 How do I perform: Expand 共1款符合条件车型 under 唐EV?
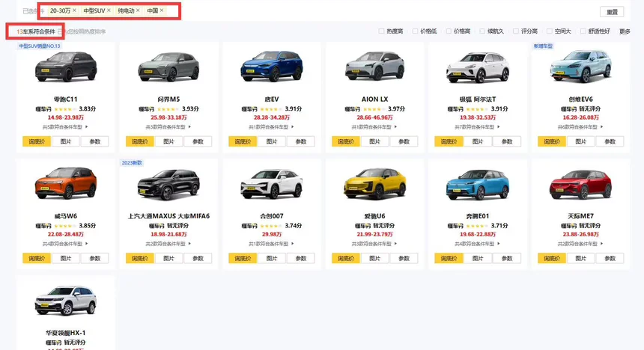click(272, 127)
